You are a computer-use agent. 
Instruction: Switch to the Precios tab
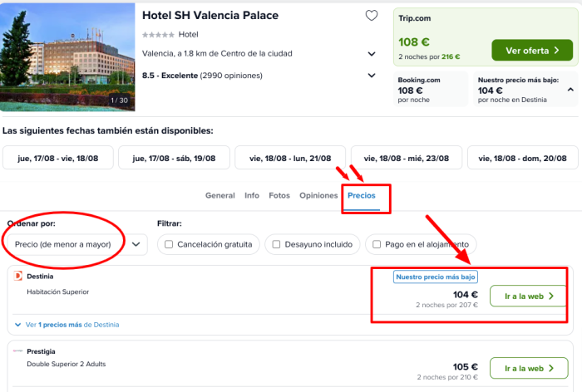[362, 195]
